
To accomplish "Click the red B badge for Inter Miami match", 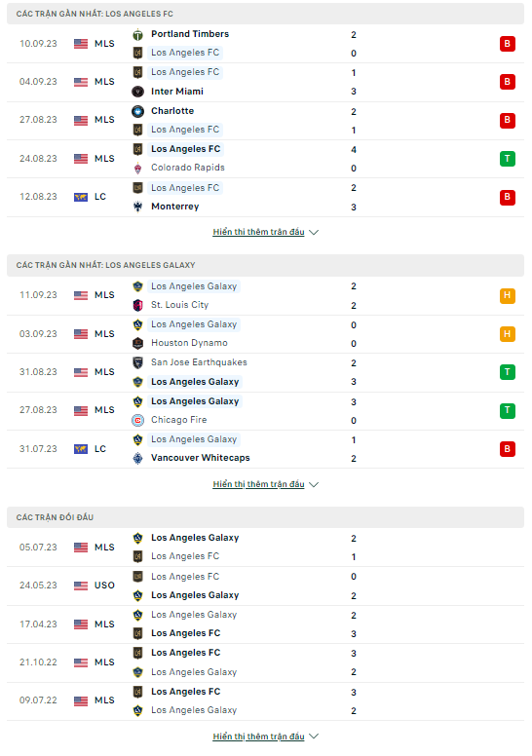I will point(508,82).
